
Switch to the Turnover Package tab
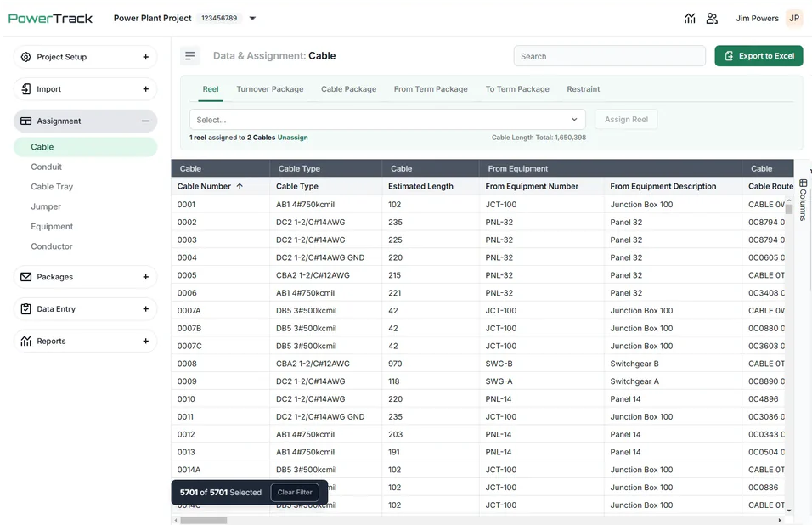[270, 89]
